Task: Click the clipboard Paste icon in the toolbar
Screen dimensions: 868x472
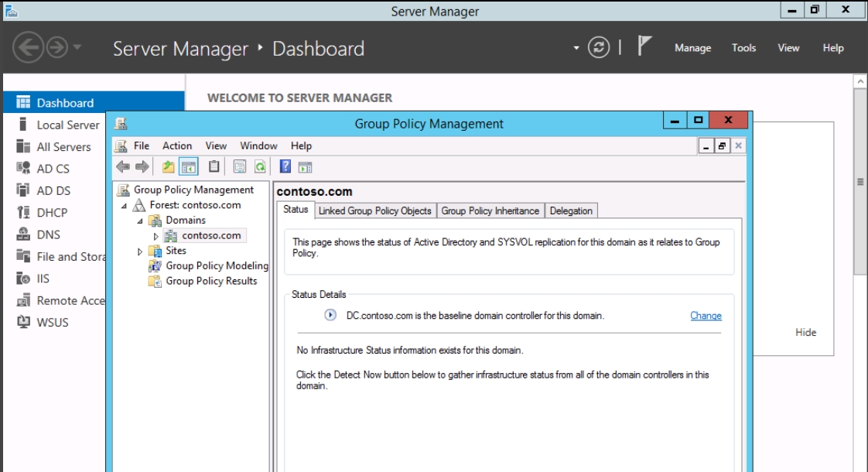Action: pyautogui.click(x=214, y=166)
